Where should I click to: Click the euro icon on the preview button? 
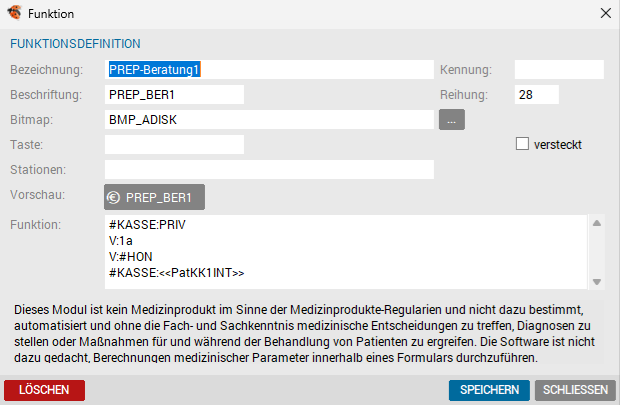[114, 197]
